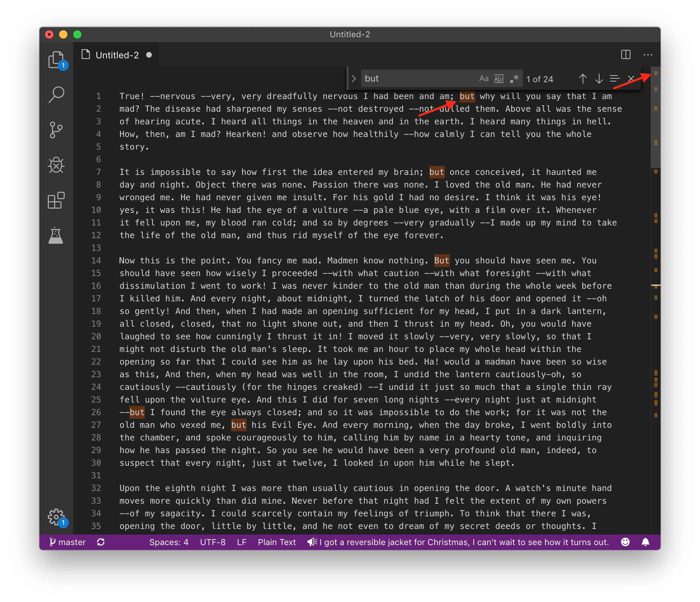Click line number 35 in gutter
This screenshot has height=602, width=700.
96,526
